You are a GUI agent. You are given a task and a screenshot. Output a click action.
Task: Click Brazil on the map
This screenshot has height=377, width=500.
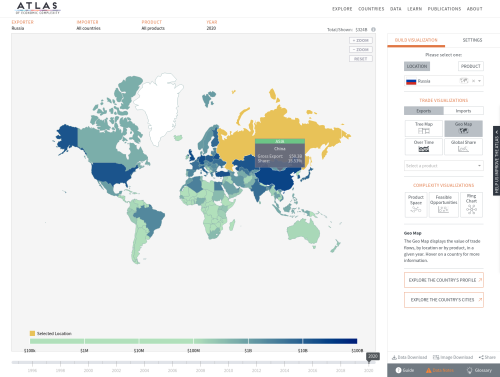pos(150,219)
